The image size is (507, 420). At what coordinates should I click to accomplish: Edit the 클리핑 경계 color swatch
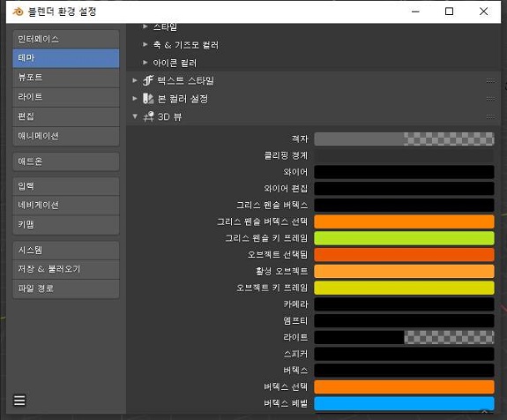point(404,155)
